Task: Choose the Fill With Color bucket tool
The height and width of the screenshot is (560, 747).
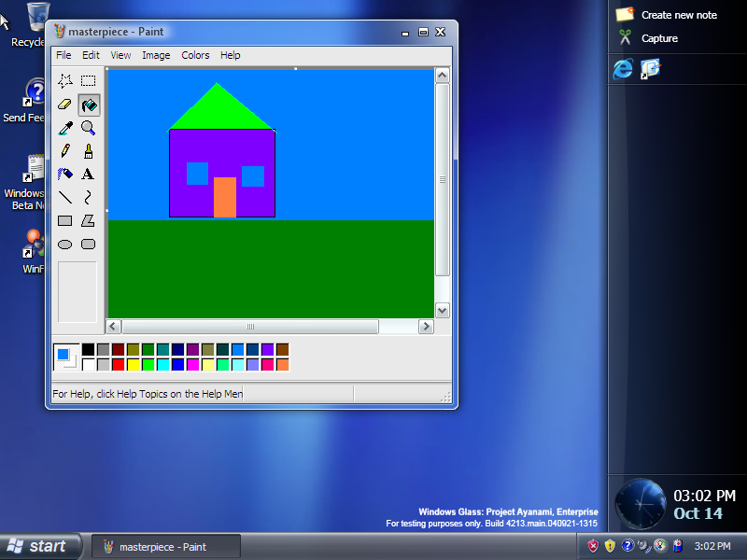Action: [89, 105]
